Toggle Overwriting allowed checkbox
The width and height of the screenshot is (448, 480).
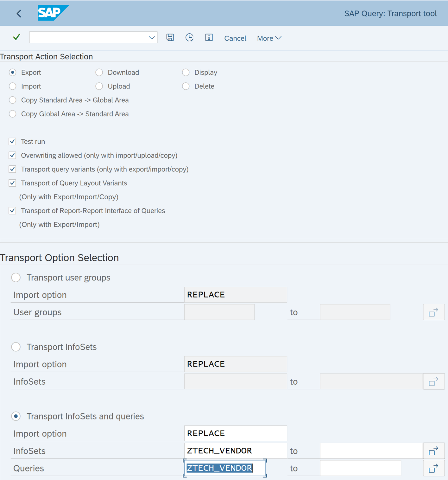click(13, 155)
